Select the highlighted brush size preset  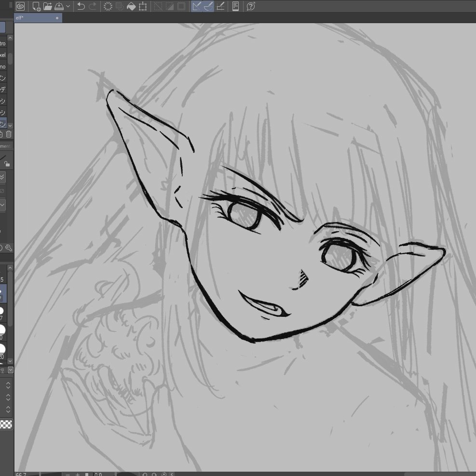[3, 293]
